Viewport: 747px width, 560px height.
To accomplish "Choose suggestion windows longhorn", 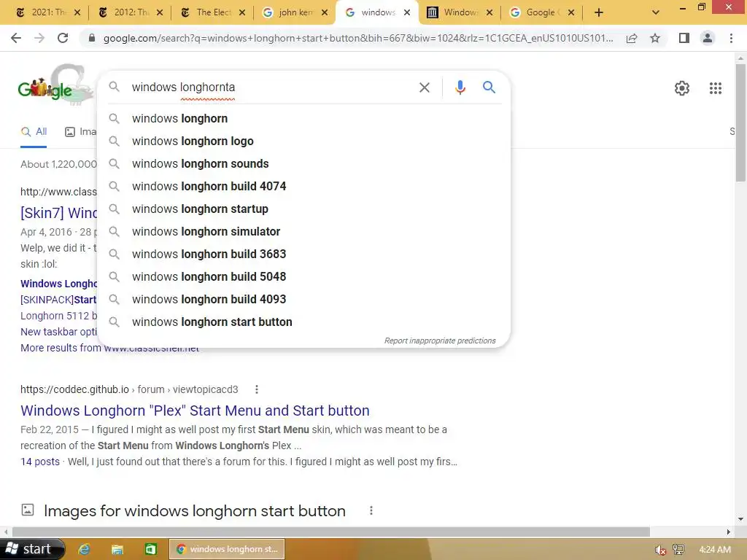I will [303, 119].
